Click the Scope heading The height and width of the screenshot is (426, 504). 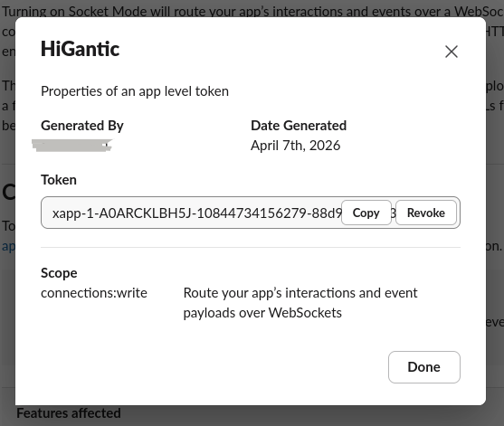[59, 273]
